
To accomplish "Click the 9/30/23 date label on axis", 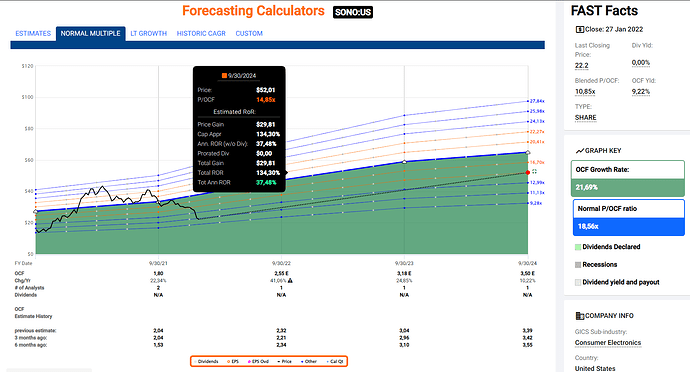I will 404,263.
